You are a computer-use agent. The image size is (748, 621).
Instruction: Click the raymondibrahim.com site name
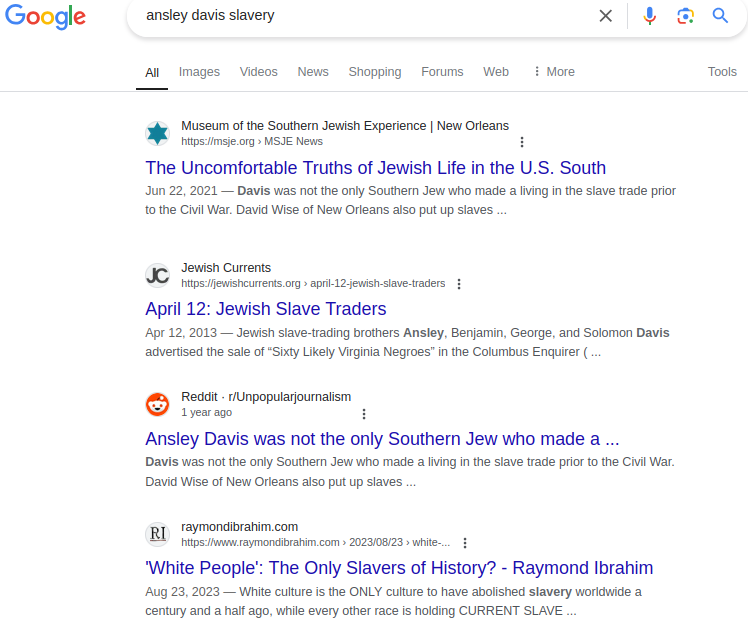tap(239, 527)
